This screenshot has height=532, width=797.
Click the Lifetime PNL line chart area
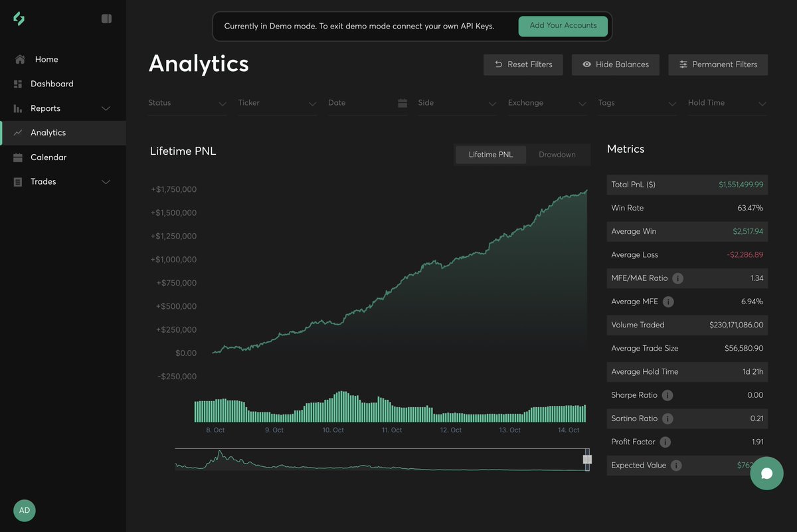[400, 272]
